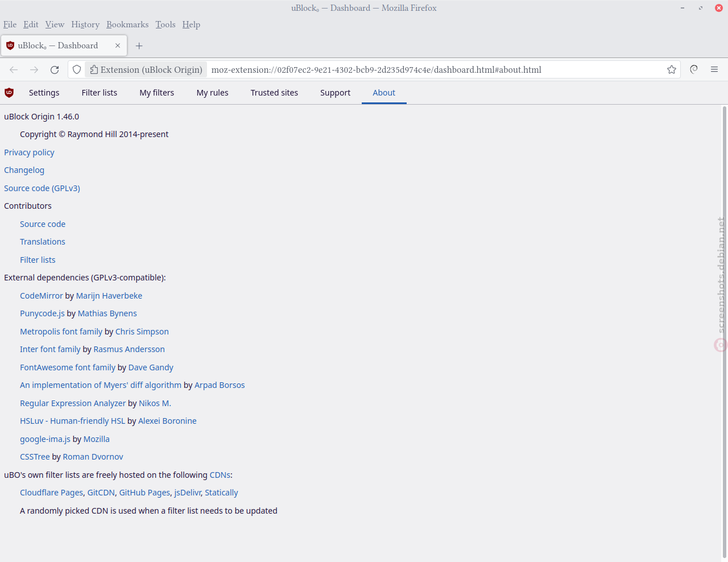Viewport: 728px width, 562px height.
Task: Open the jsDelivr link
Action: pos(188,493)
